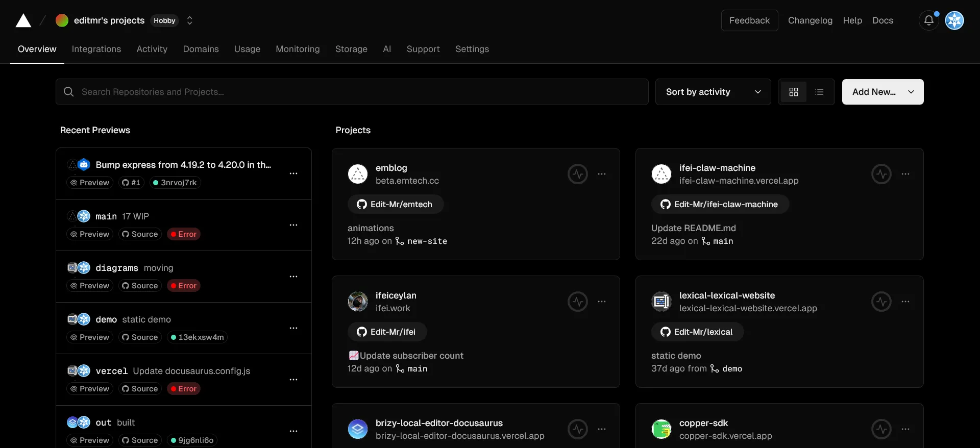This screenshot has height=448, width=980.
Task: Open the Integrations tab
Action: (96, 49)
